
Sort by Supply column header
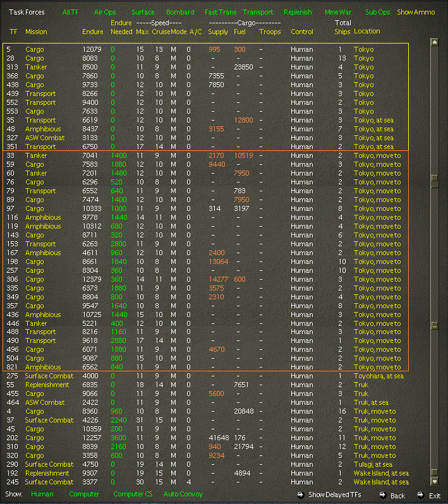(218, 32)
